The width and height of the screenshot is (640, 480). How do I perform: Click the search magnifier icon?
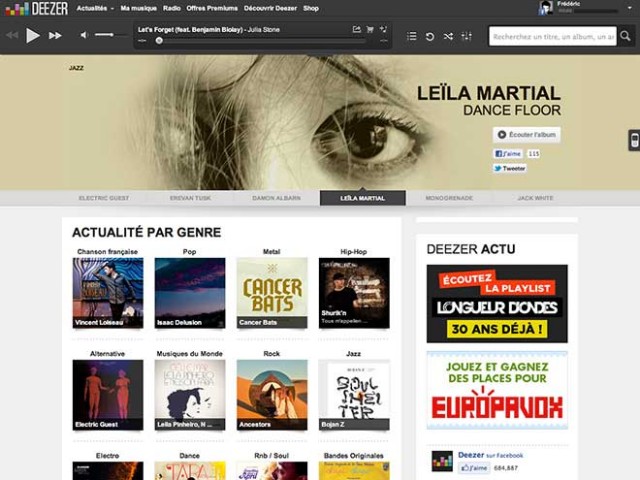625,36
